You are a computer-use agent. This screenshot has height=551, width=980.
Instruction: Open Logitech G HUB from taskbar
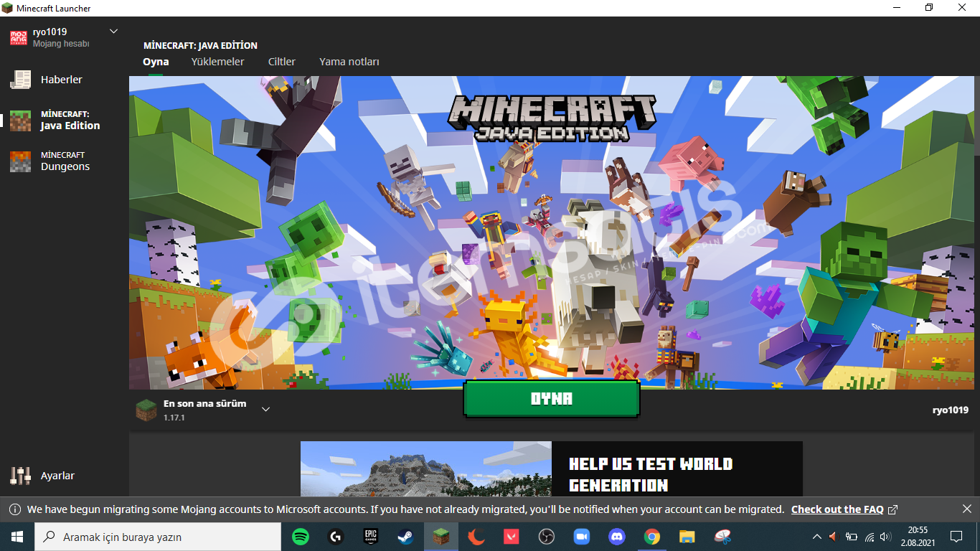(x=336, y=537)
